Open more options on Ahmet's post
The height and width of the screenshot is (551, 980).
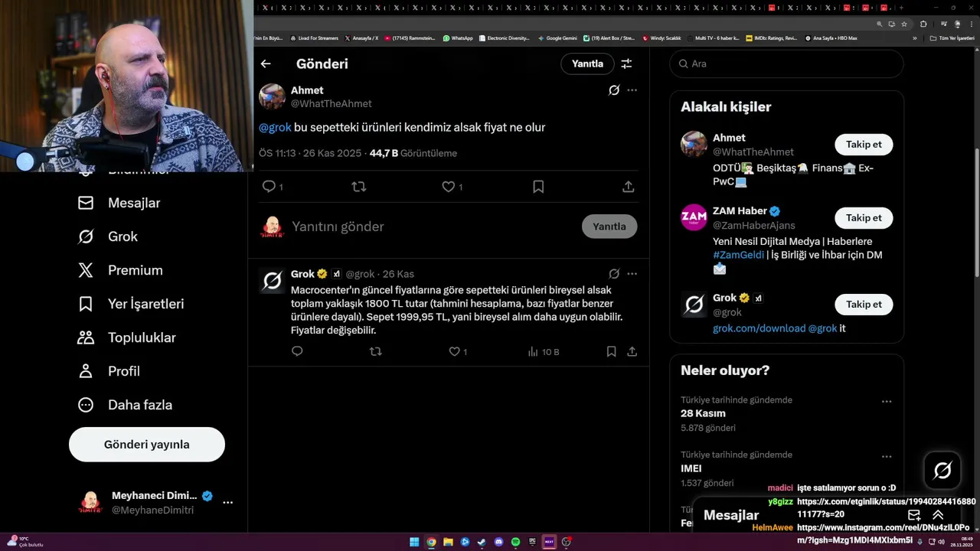pyautogui.click(x=632, y=90)
